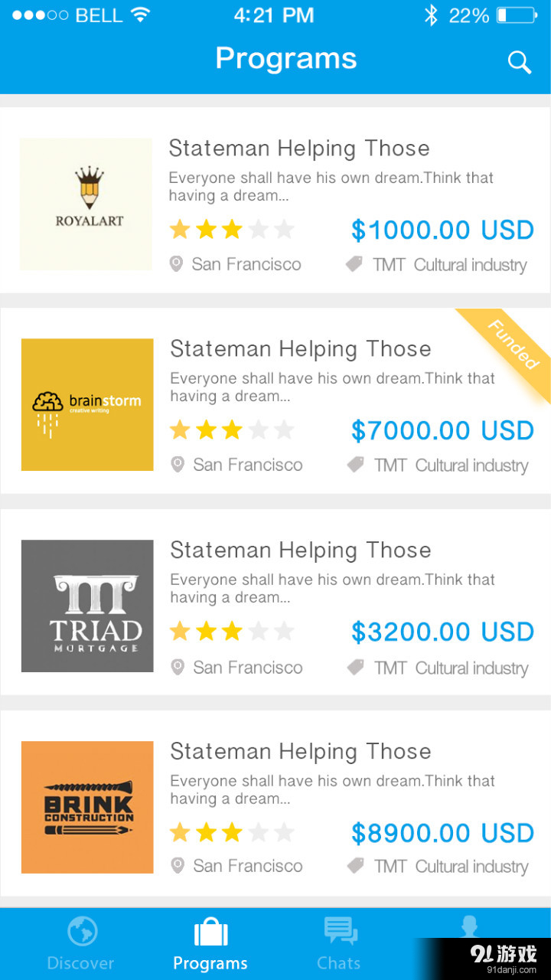Open search with the magnifier icon

click(520, 62)
